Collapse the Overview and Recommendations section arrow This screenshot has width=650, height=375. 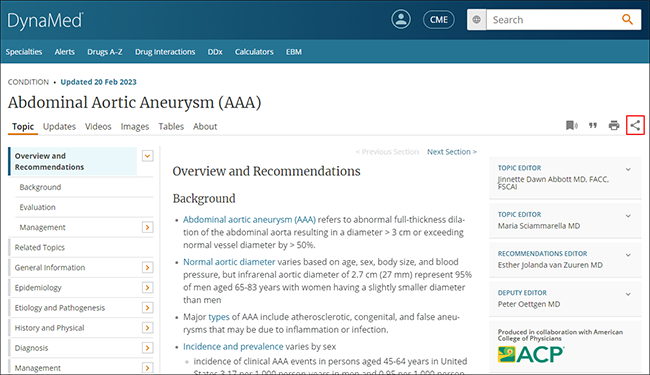(148, 156)
